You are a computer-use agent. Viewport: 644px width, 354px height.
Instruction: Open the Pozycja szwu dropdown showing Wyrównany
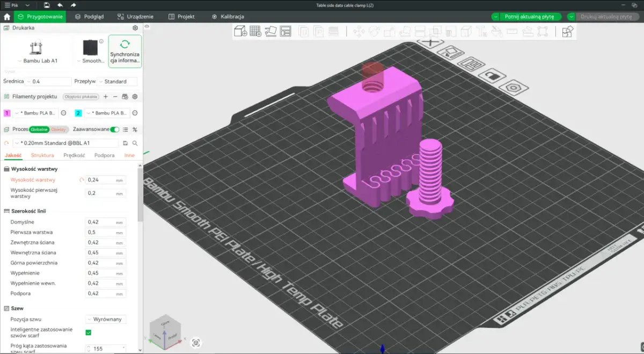click(106, 319)
